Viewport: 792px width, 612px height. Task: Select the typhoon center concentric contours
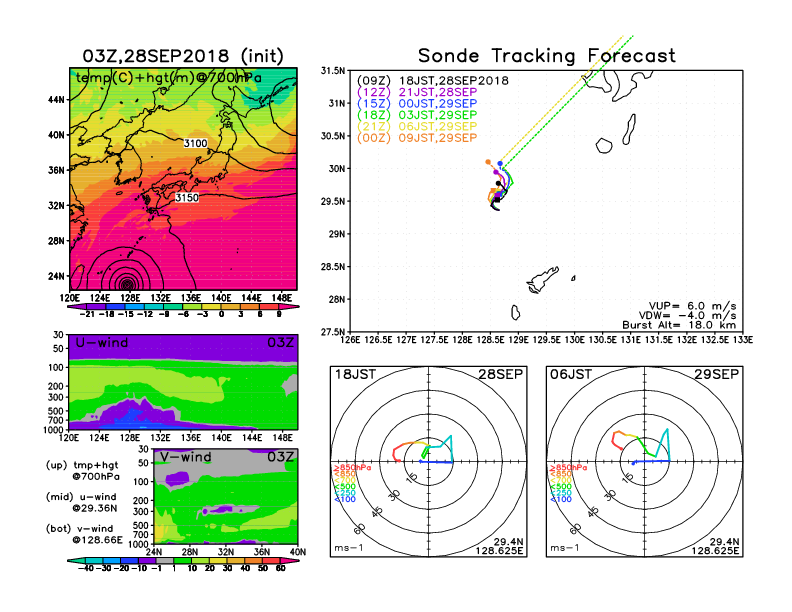point(127,283)
